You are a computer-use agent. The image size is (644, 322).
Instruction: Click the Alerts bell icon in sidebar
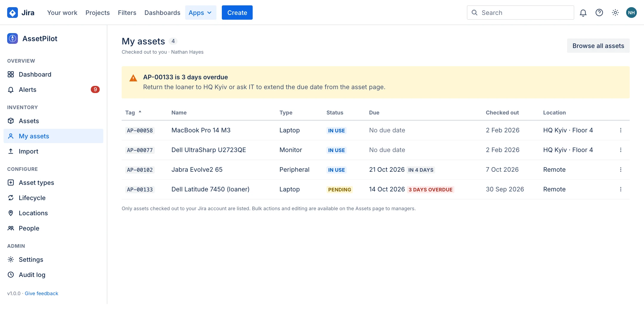pyautogui.click(x=11, y=89)
